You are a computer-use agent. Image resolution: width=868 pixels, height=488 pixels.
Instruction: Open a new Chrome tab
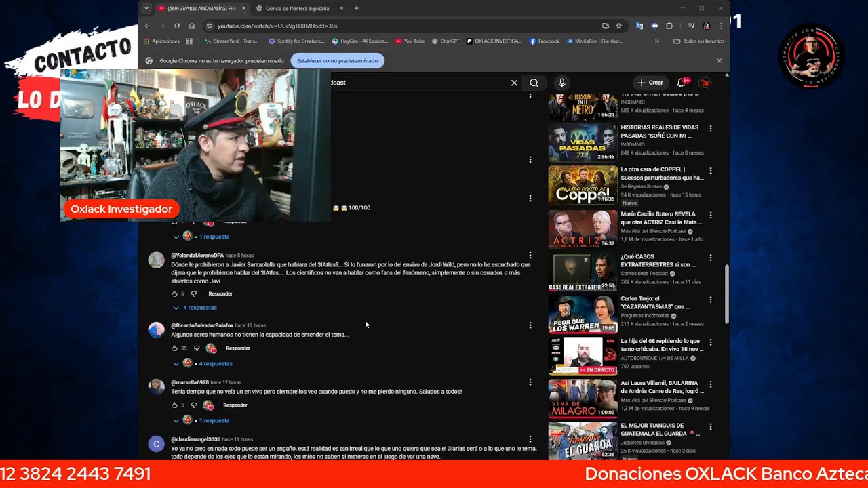click(x=357, y=8)
